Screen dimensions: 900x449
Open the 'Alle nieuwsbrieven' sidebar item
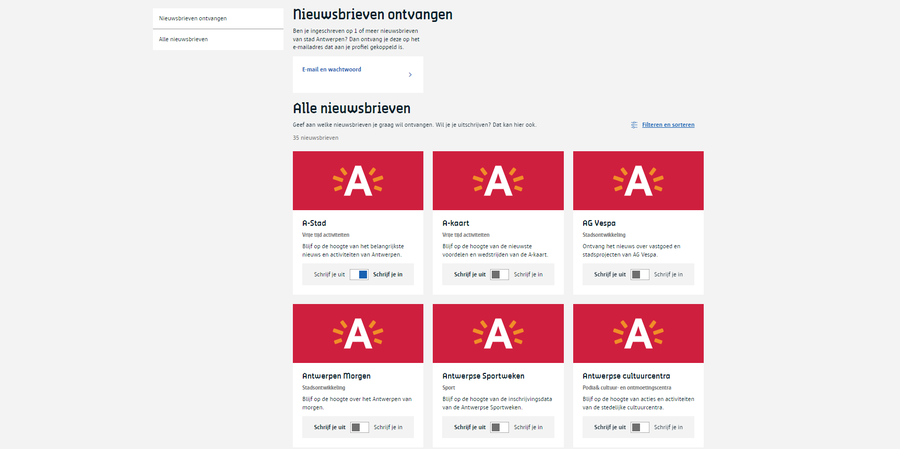tap(218, 40)
